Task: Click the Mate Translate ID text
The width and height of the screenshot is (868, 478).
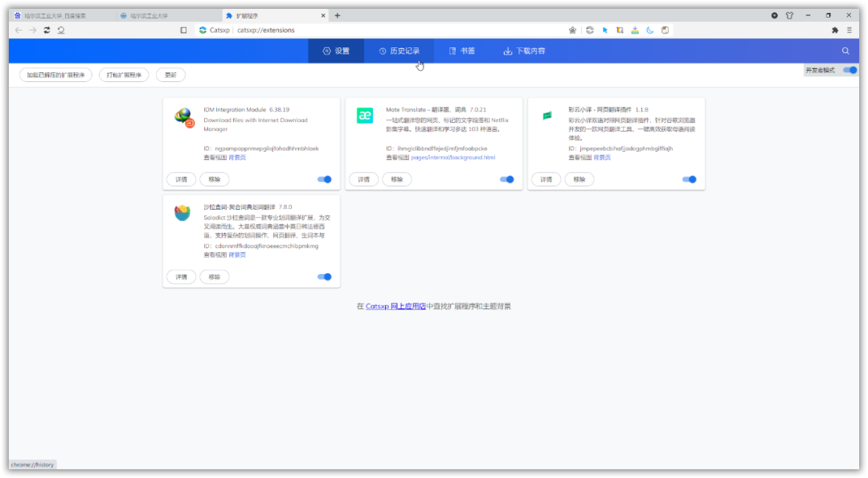Action: (x=436, y=149)
